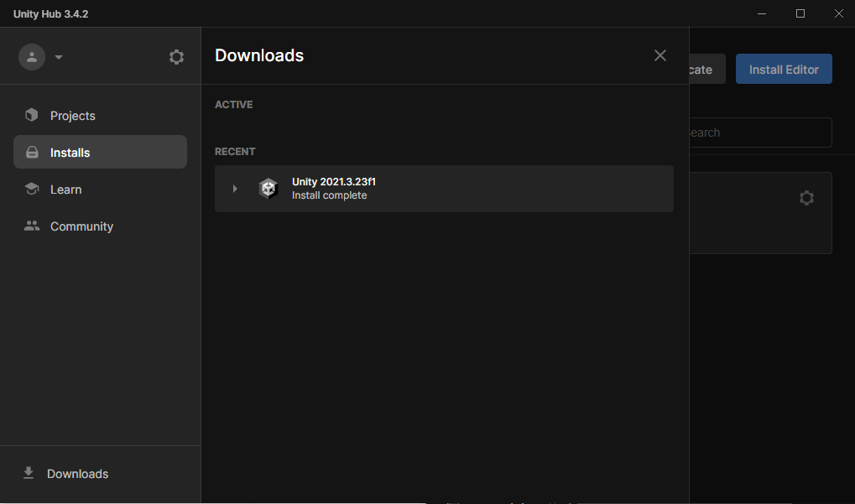Screen dimensions: 855x504
Task: Open the account avatar icon
Action: tap(32, 57)
